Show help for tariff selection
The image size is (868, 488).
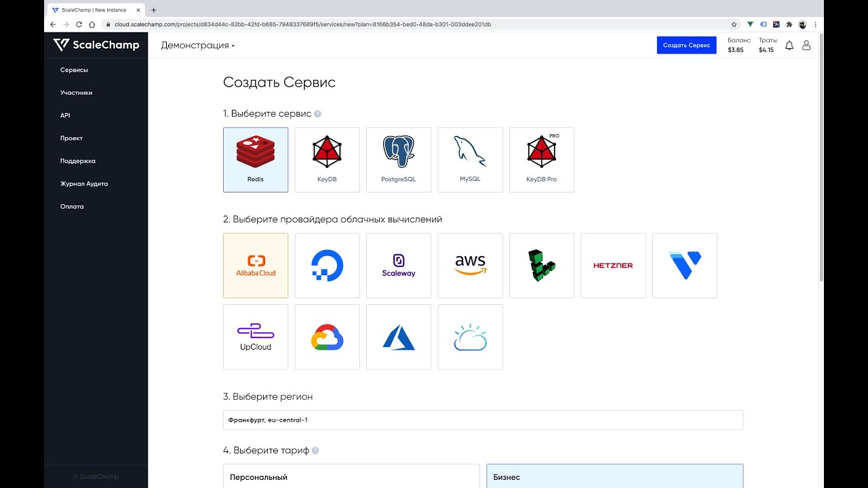(x=315, y=450)
